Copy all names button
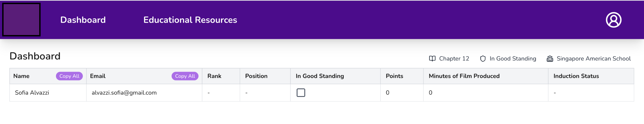Image resolution: width=644 pixels, height=124 pixels. pos(69,76)
